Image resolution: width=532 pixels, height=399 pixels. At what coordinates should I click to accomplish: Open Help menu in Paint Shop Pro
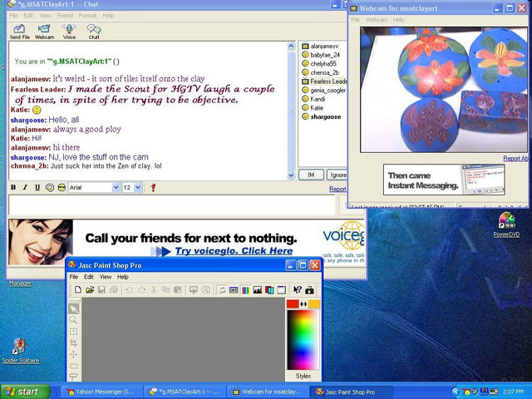pos(123,277)
